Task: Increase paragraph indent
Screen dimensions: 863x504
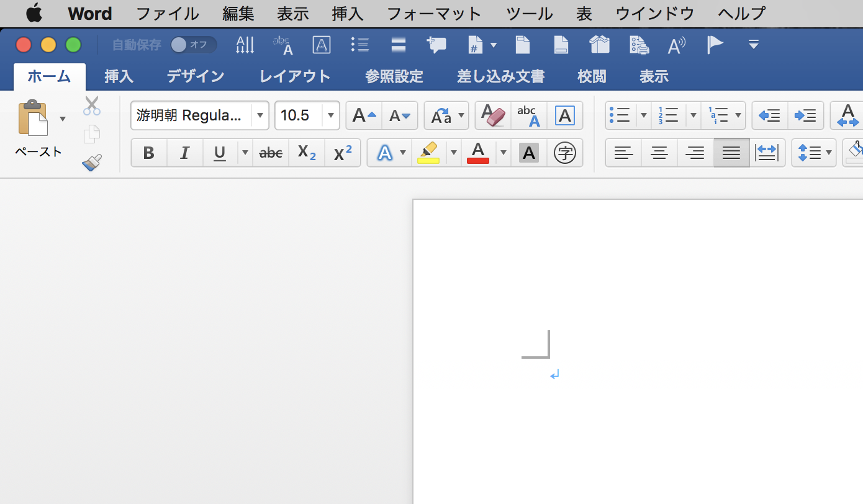Action: click(x=805, y=115)
